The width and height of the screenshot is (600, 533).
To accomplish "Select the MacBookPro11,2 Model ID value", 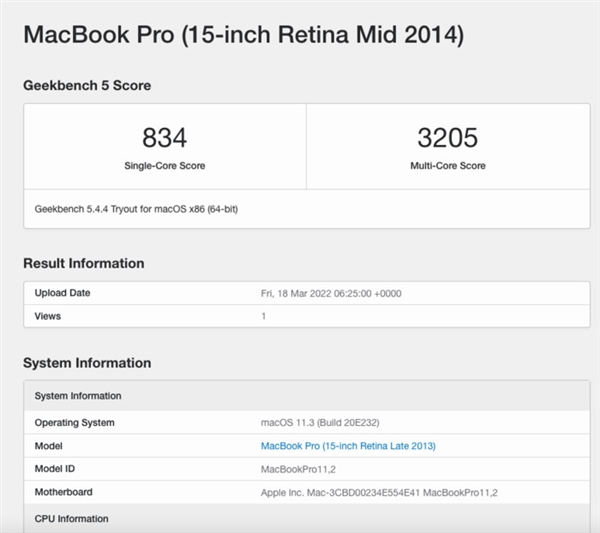I will [x=298, y=469].
